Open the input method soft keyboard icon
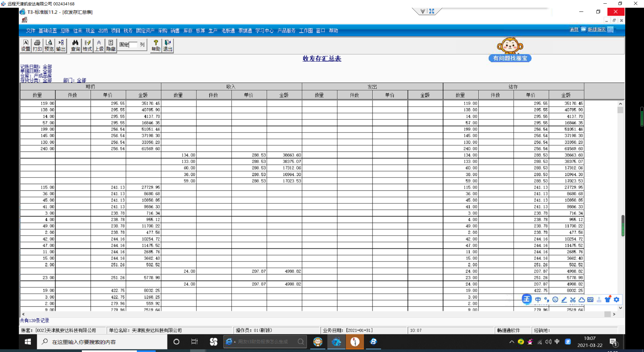The height and width of the screenshot is (352, 644). click(590, 300)
